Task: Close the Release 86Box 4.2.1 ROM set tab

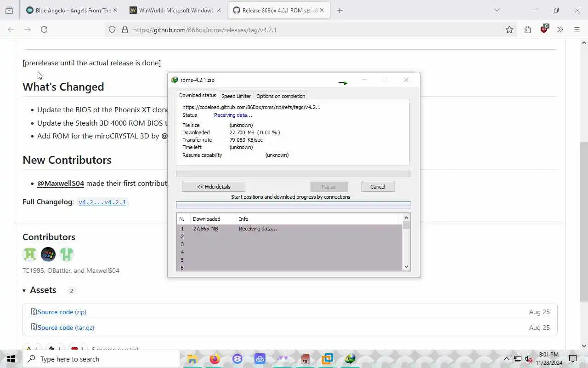Action: pyautogui.click(x=322, y=10)
